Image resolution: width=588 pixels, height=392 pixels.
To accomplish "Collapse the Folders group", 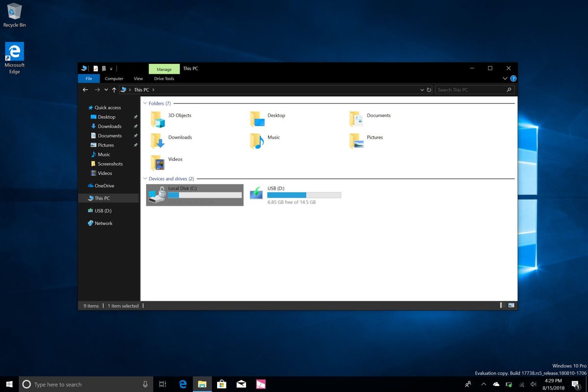I will 145,103.
